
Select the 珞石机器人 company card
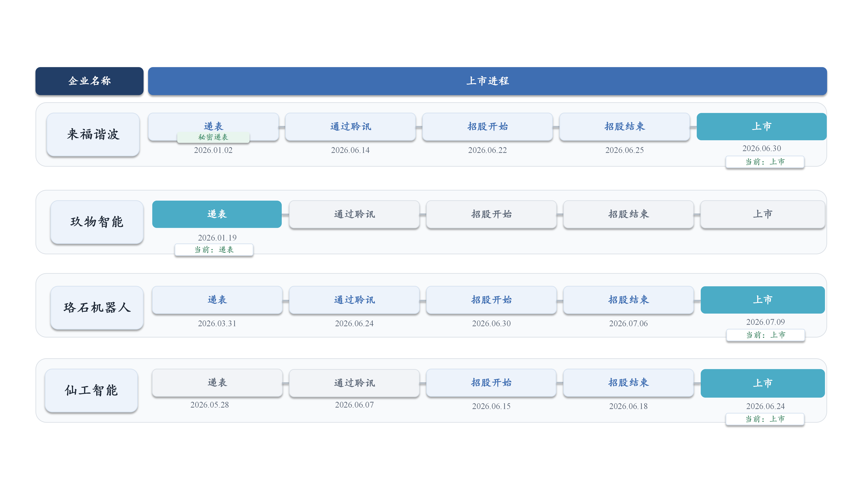tap(97, 307)
